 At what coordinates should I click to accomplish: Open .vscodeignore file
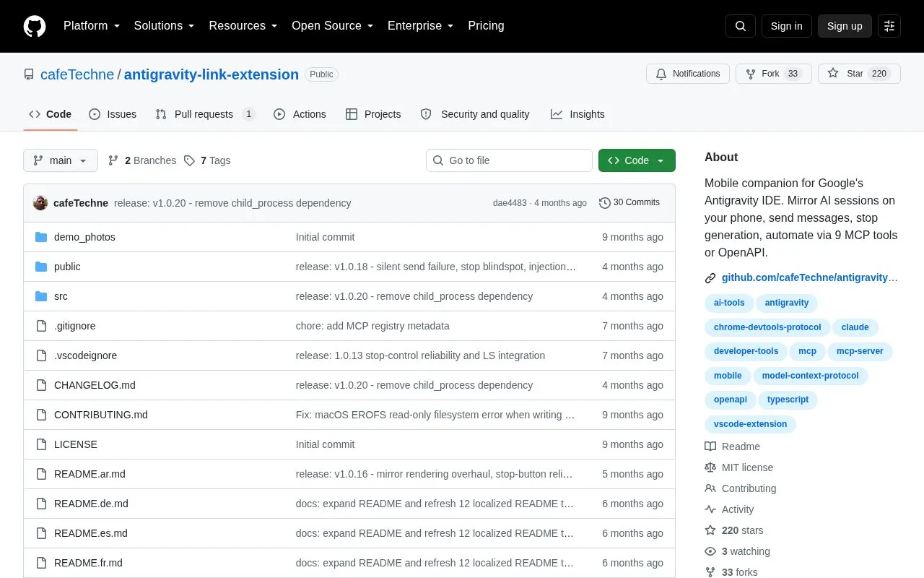(85, 355)
